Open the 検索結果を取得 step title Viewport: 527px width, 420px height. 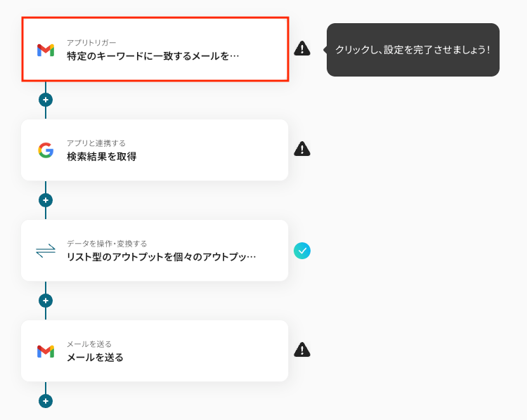(102, 157)
